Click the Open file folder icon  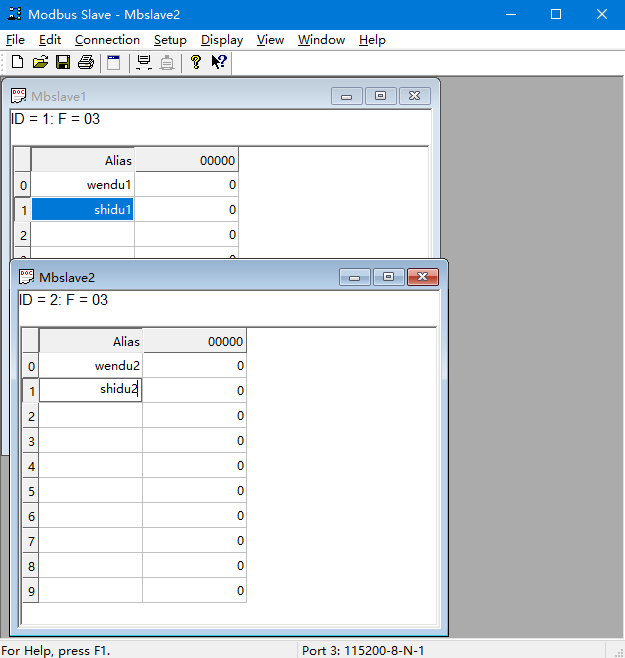(x=40, y=62)
